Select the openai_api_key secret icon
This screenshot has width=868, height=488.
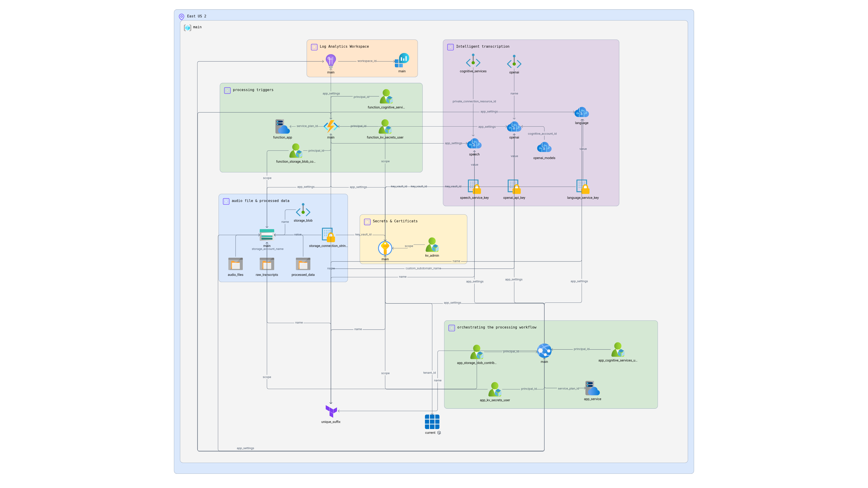pyautogui.click(x=514, y=187)
